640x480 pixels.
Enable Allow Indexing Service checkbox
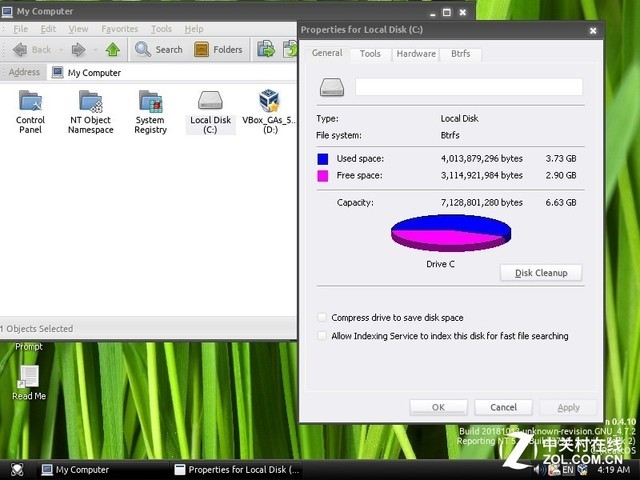(x=322, y=336)
